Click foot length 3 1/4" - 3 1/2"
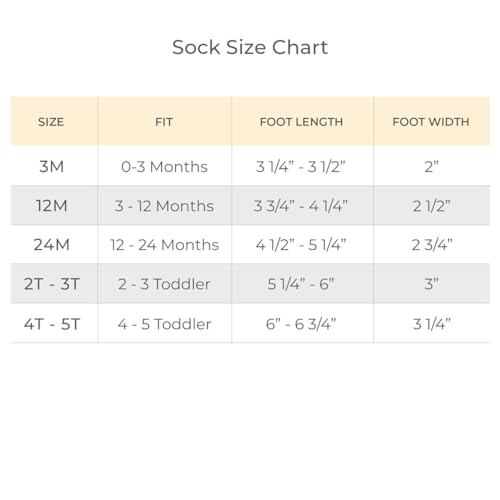 (301, 167)
